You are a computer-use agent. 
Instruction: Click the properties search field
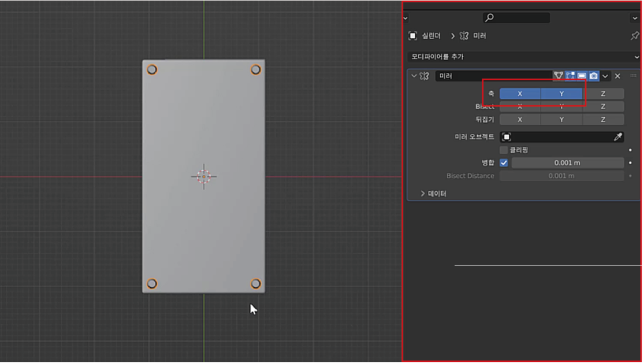pyautogui.click(x=517, y=18)
